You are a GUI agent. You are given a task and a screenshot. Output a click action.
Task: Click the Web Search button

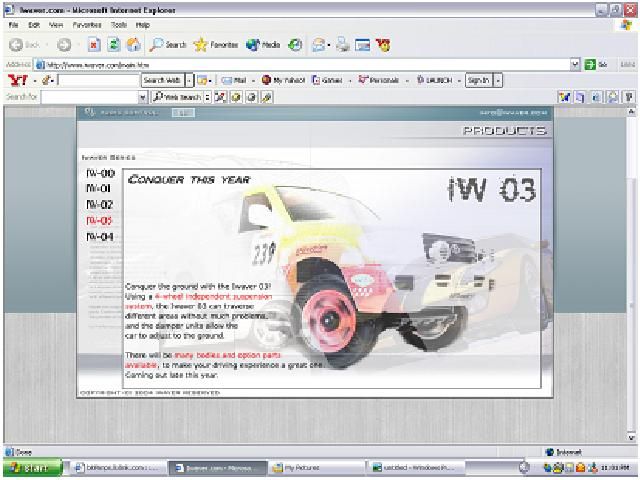pos(177,97)
